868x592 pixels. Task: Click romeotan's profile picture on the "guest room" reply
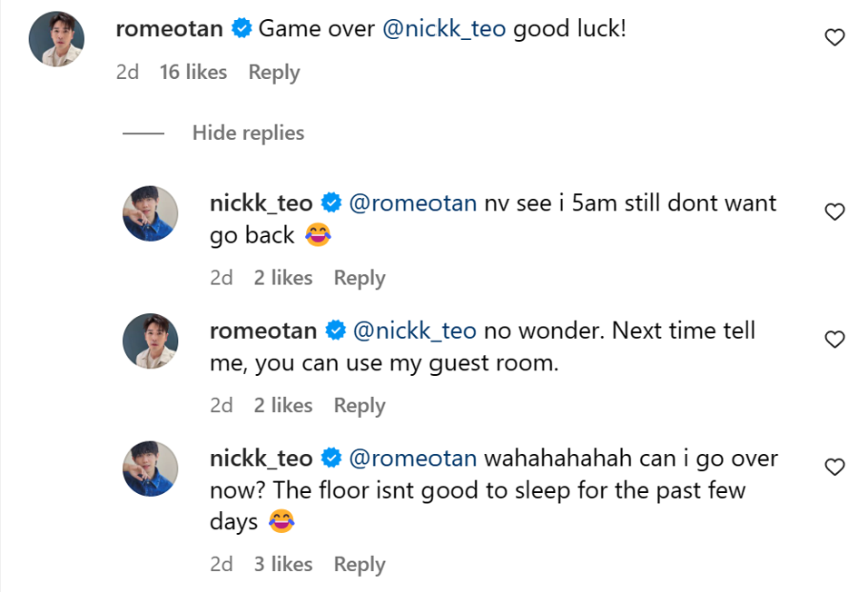pos(150,340)
